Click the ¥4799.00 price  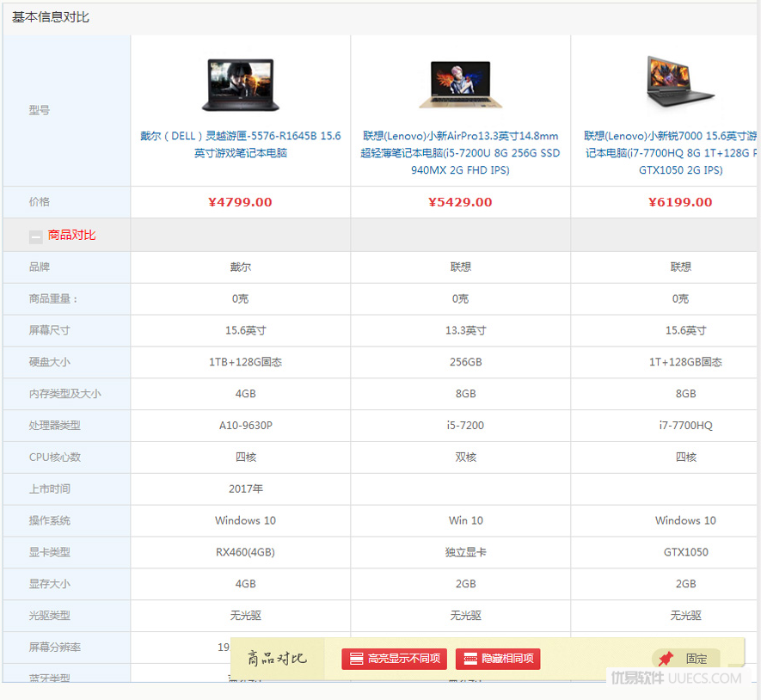click(x=240, y=202)
